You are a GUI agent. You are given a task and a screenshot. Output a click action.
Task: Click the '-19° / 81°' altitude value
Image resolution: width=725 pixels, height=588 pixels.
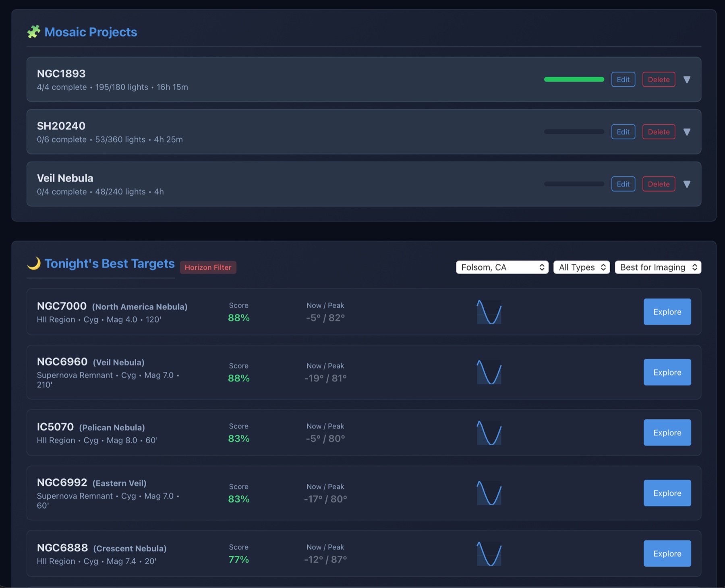pyautogui.click(x=325, y=378)
